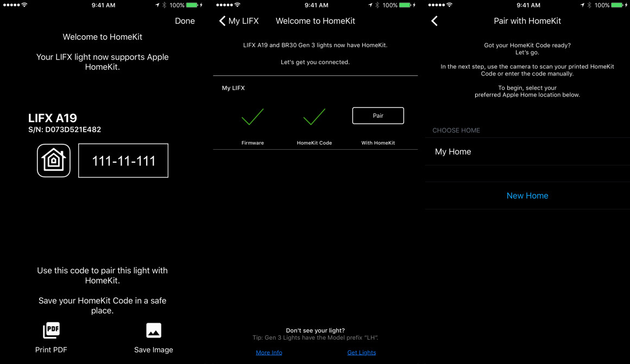Viewport: 630px width, 364px height.
Task: Tap the HomeKit Code green checkmark
Action: coord(314,117)
